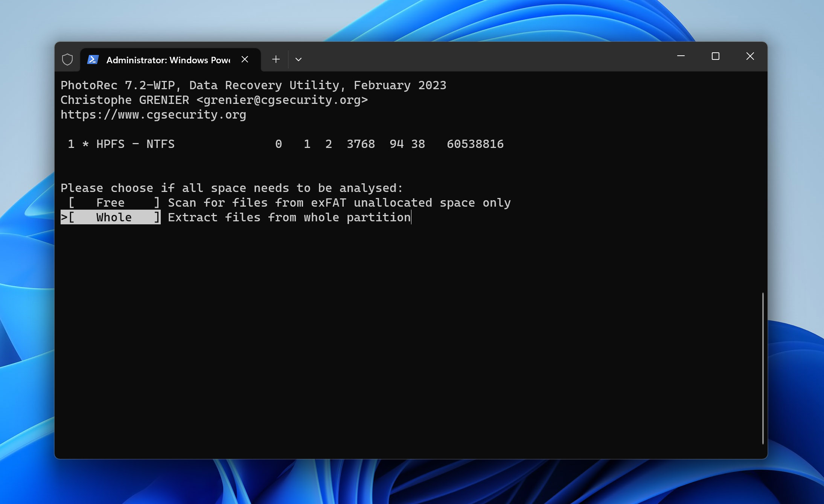Viewport: 824px width, 504px height.
Task: Click the PhotoRec shield icon
Action: 67,59
